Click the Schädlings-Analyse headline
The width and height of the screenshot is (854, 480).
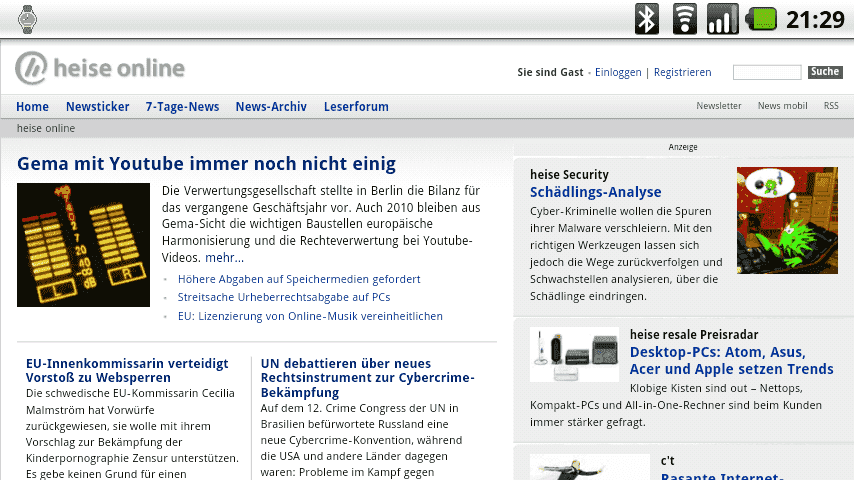pyautogui.click(x=595, y=192)
